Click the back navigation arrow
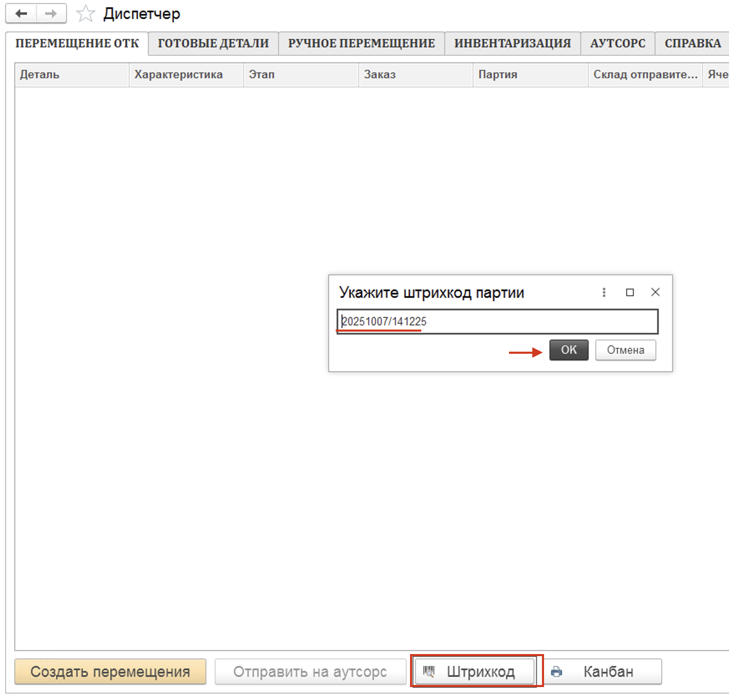This screenshot has width=729, height=700. pyautogui.click(x=21, y=14)
